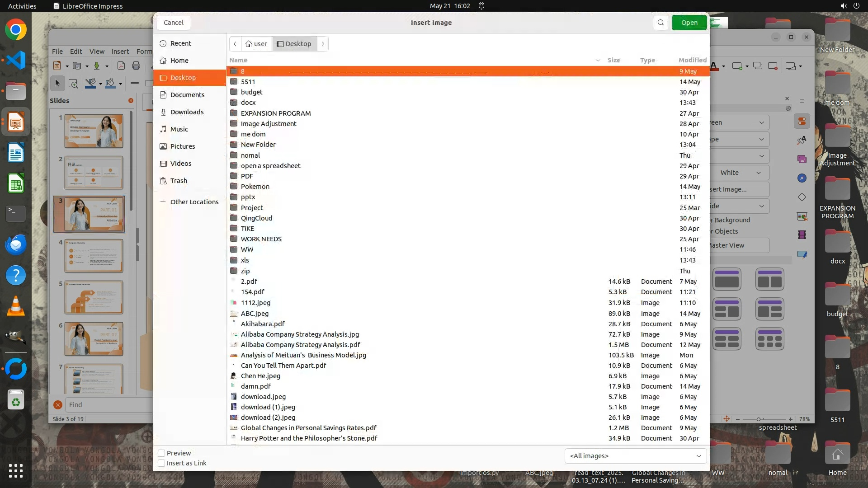Open the All images file type dropdown
This screenshot has width=868, height=488.
coord(635,456)
